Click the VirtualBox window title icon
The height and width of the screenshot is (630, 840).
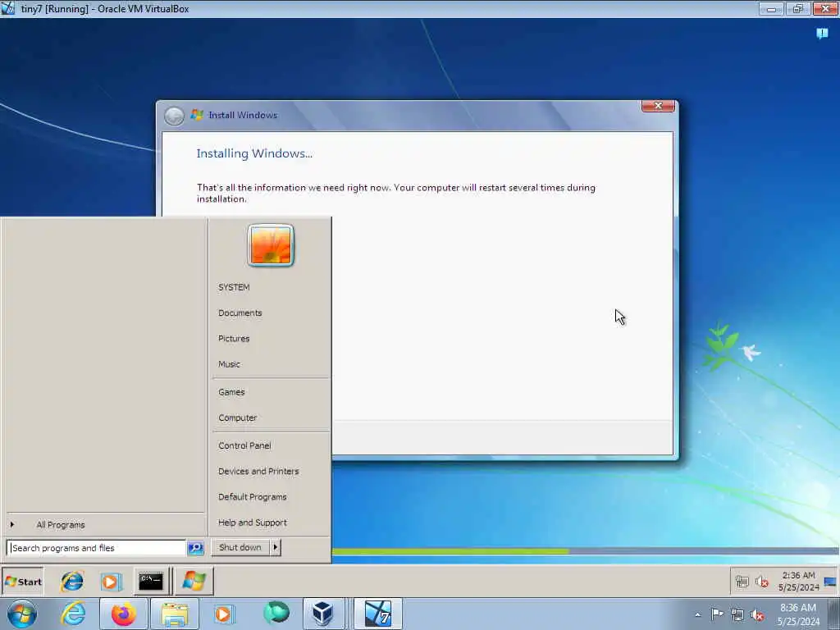8,8
